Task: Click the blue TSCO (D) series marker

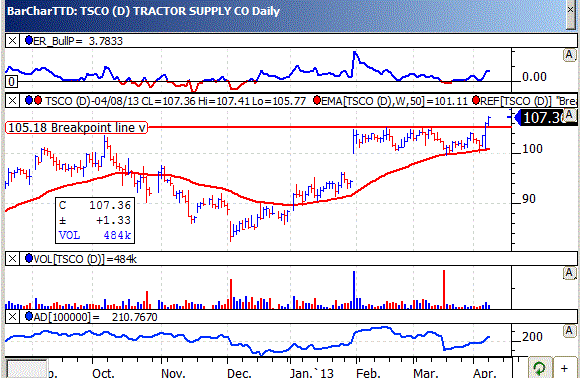Action: click(x=29, y=100)
